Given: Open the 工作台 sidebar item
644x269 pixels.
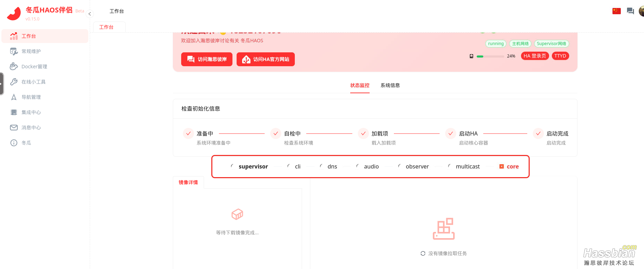Looking at the screenshot, I should [x=45, y=36].
